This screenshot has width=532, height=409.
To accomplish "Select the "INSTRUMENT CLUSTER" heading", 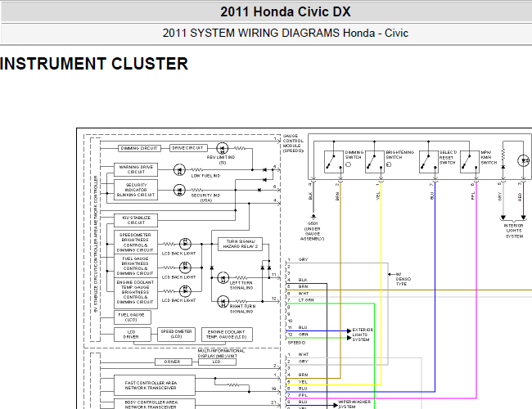I will (94, 64).
